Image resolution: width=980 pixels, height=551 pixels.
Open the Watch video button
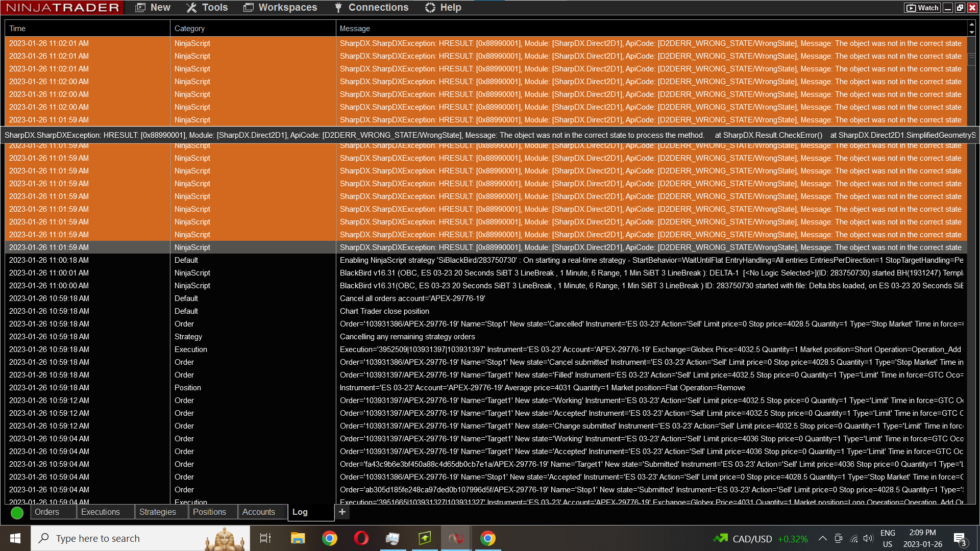coord(922,8)
